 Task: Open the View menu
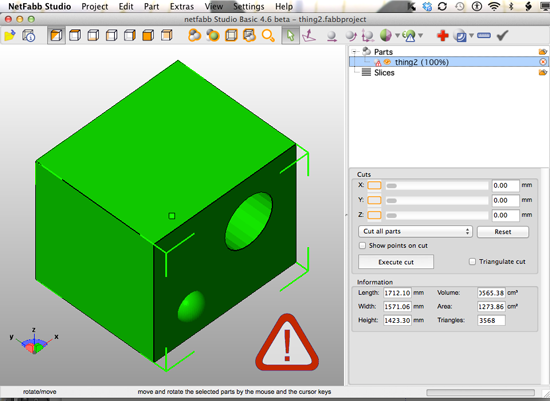click(214, 7)
